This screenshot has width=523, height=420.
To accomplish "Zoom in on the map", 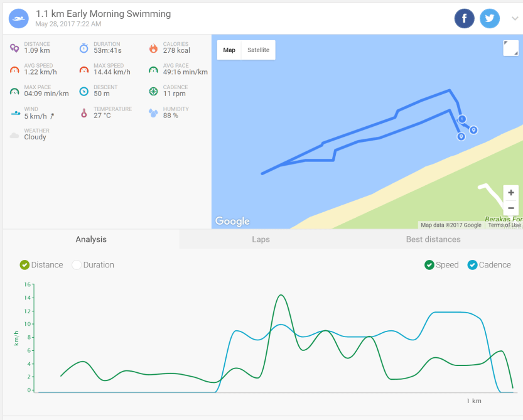I will [x=511, y=193].
